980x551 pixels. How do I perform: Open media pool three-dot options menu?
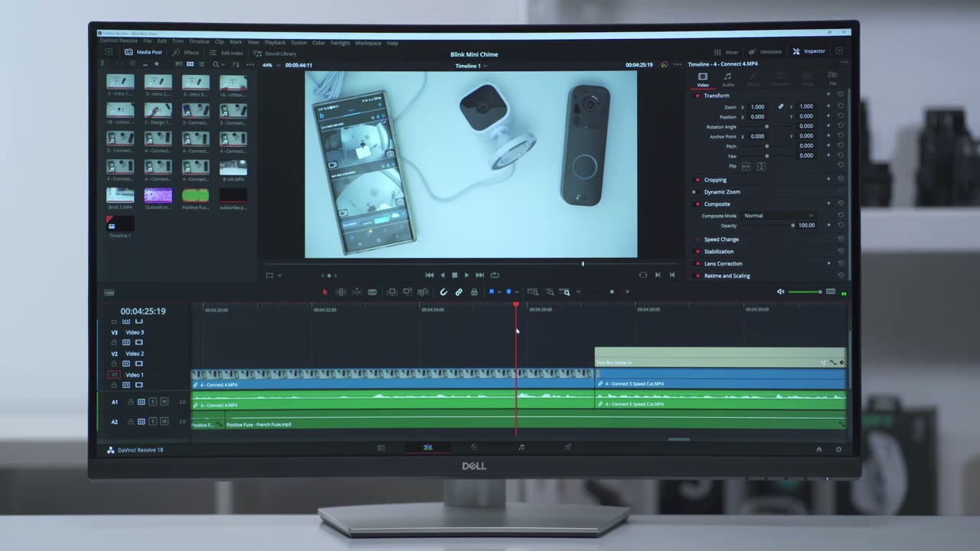[x=250, y=64]
